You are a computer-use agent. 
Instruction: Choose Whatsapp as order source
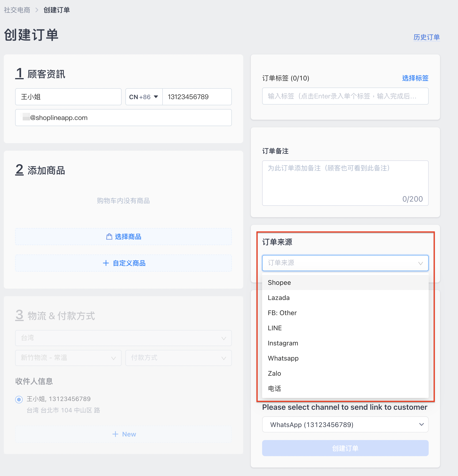(345, 358)
